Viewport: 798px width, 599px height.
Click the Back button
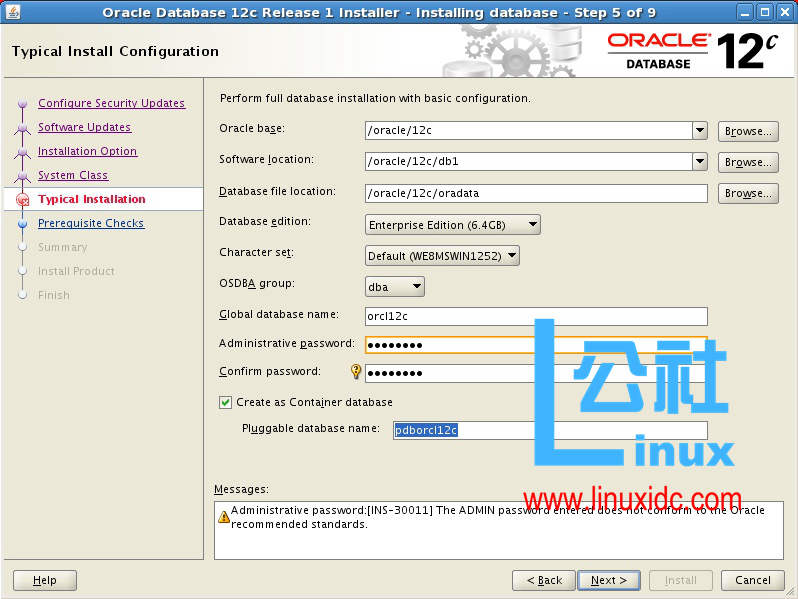pos(544,580)
